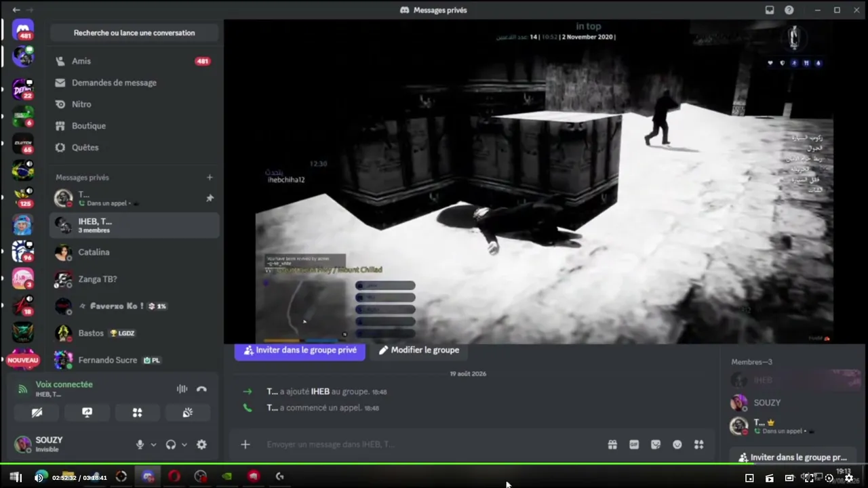This screenshot has width=868, height=488.
Task: Start an activity in the call
Action: tap(138, 413)
